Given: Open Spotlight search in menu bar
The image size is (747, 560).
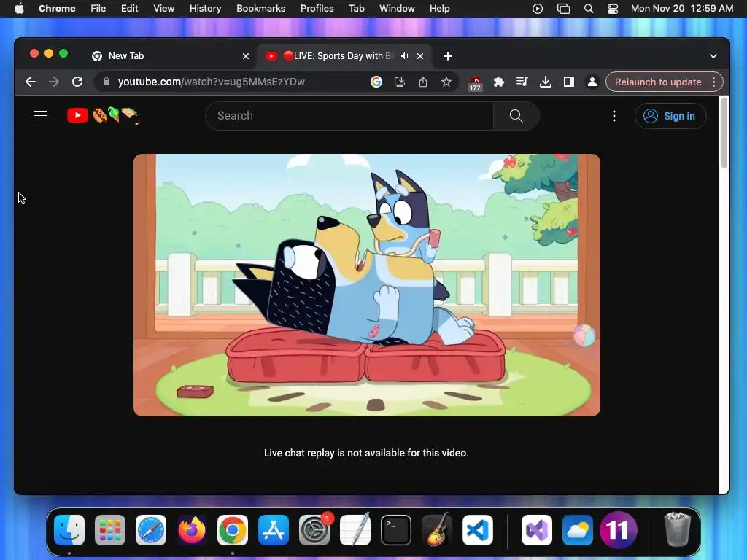Looking at the screenshot, I should [x=589, y=8].
